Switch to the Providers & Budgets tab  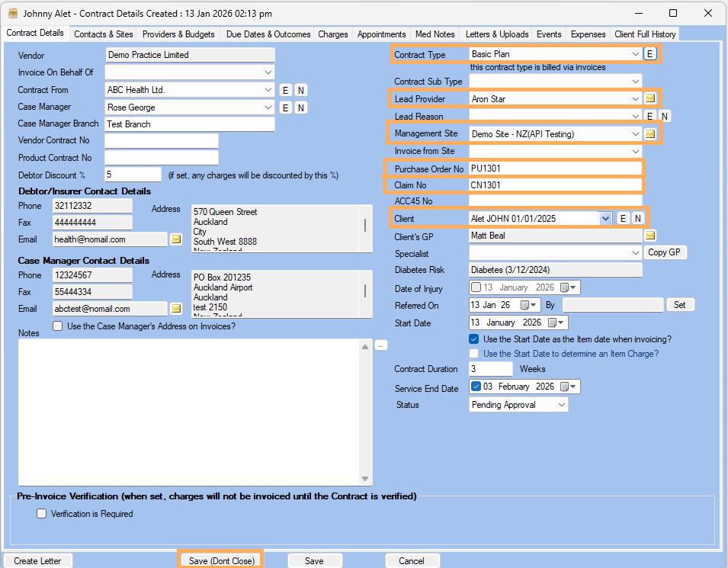[178, 34]
